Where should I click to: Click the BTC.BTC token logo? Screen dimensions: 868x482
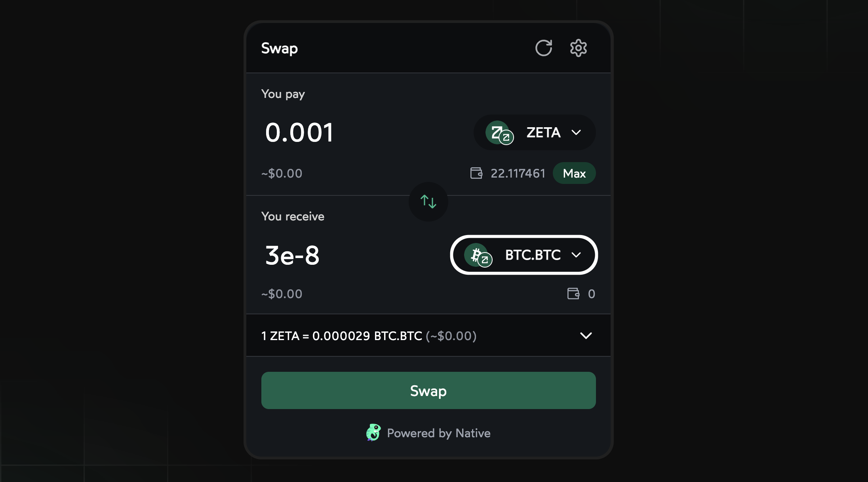tap(478, 255)
